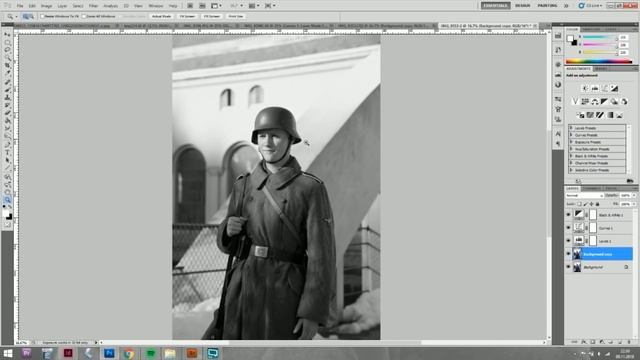Select the Zoom tool in the toolbox
The height and width of the screenshot is (360, 640).
(7, 200)
